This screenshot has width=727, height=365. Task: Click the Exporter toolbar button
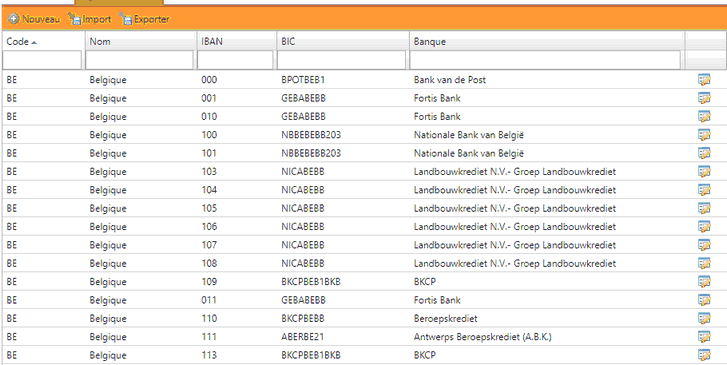click(145, 19)
